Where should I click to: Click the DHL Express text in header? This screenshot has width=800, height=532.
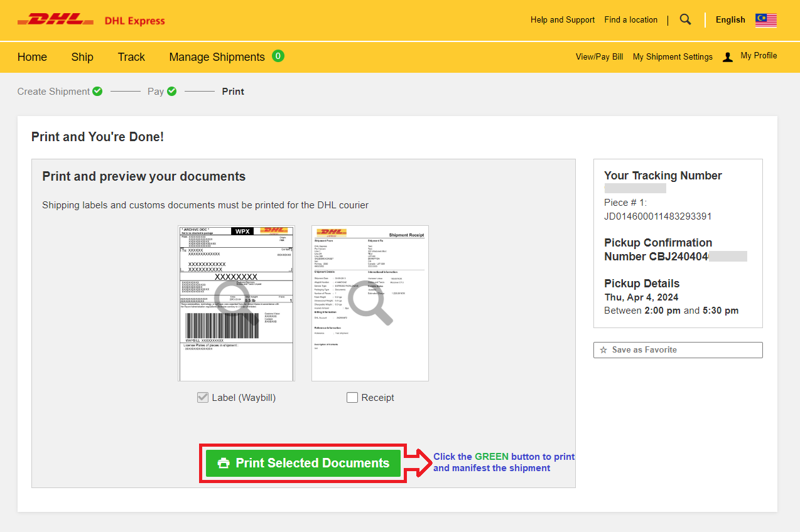(x=135, y=21)
